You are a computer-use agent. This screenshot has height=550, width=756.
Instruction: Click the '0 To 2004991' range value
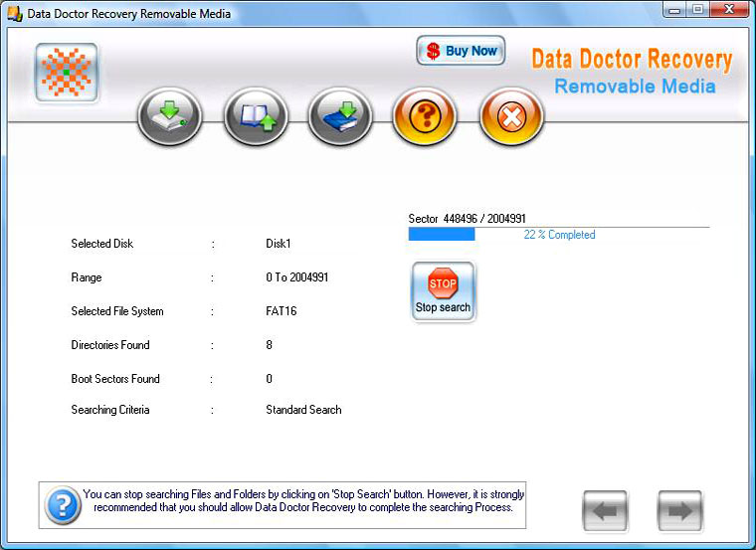pos(297,277)
